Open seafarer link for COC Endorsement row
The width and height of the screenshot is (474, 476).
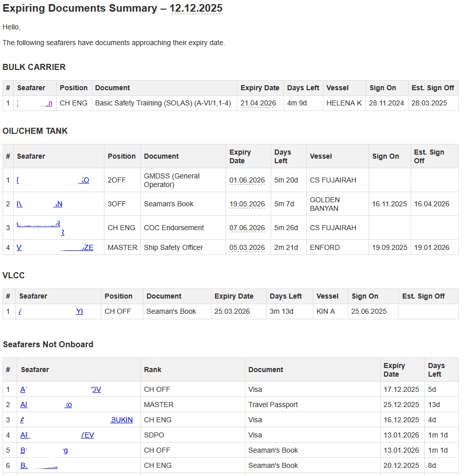pos(41,228)
